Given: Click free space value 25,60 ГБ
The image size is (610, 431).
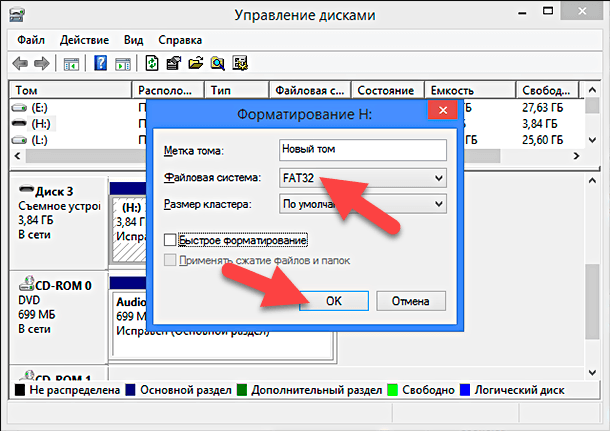Looking at the screenshot, I should click(542, 140).
